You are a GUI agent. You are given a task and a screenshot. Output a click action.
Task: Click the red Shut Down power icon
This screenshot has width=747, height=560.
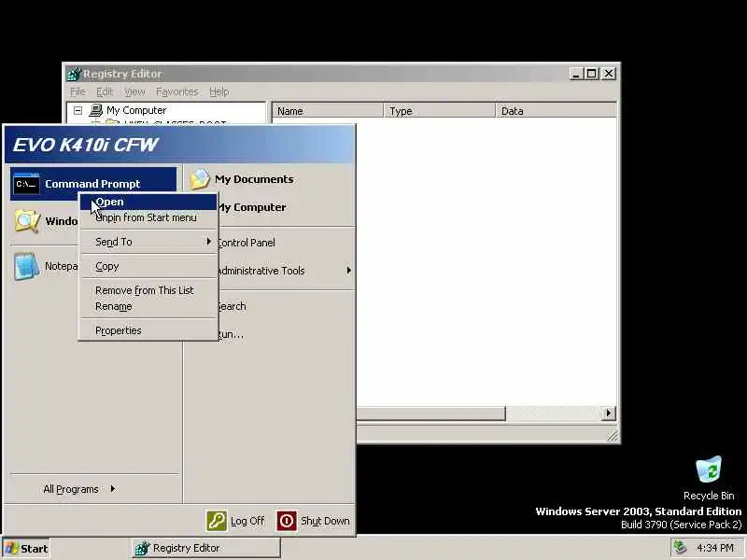pyautogui.click(x=287, y=521)
